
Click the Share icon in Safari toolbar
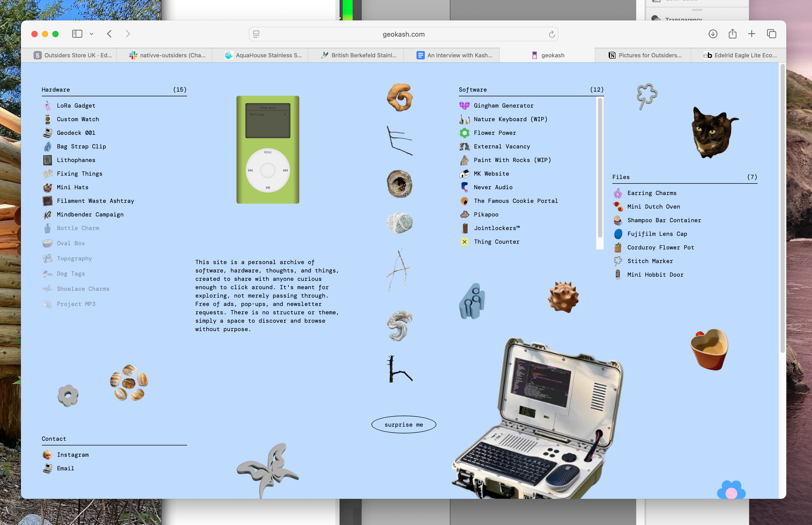pos(732,34)
